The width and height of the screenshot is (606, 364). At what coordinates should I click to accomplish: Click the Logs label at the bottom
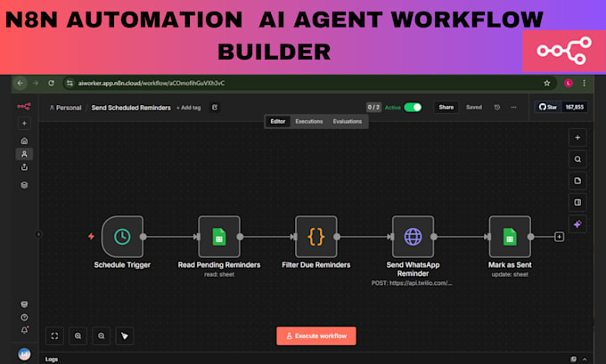tap(52, 359)
